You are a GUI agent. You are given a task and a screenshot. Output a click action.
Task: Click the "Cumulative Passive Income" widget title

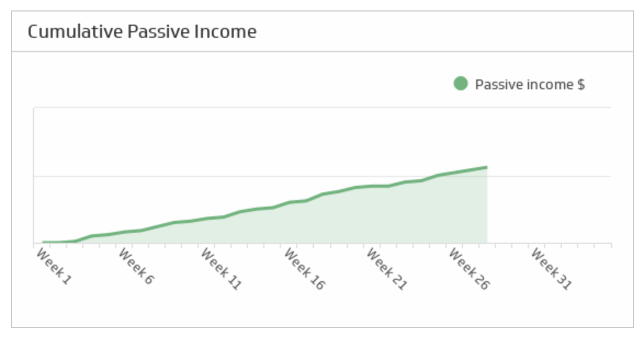[x=142, y=32]
